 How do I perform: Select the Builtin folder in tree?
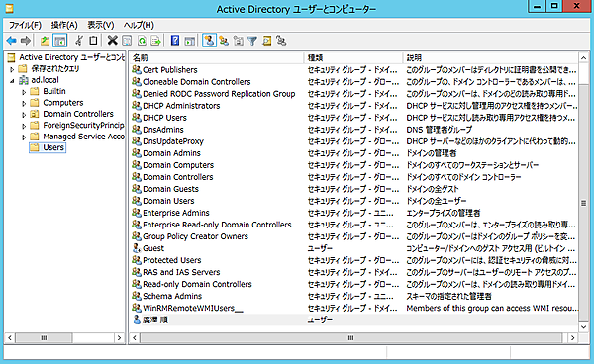(54, 91)
